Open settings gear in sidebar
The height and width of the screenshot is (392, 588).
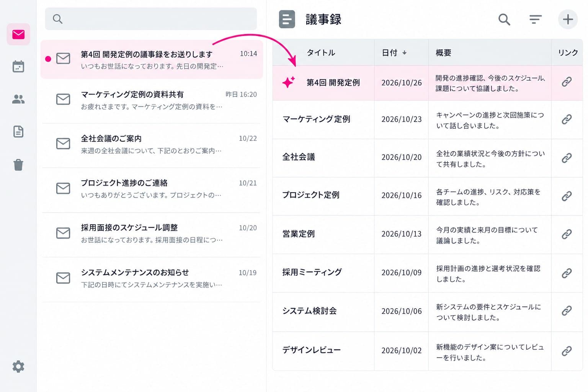pos(18,366)
